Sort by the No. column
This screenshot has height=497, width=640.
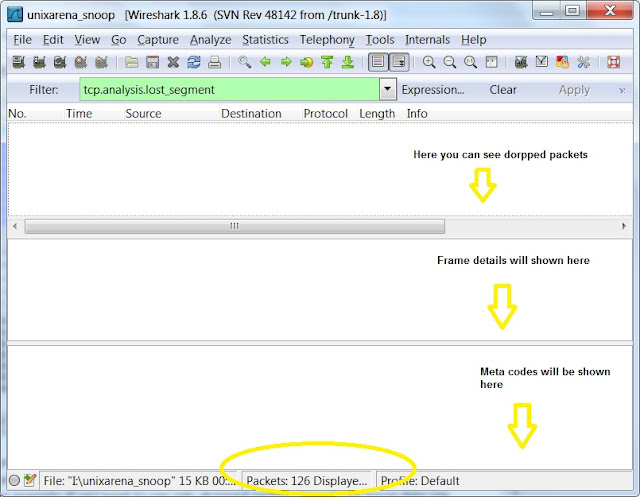click(x=36, y=113)
